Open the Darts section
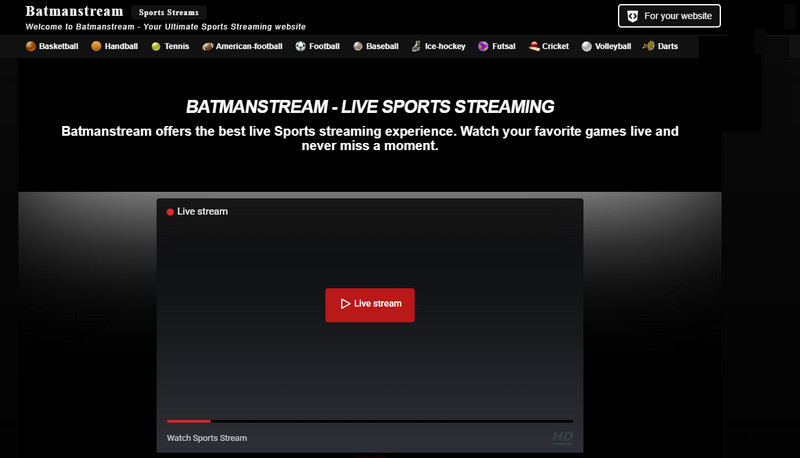This screenshot has width=800, height=458. click(x=660, y=46)
